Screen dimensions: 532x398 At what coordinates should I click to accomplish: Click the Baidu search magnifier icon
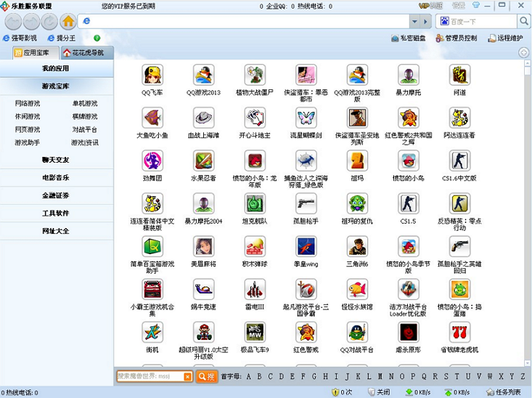(524, 21)
